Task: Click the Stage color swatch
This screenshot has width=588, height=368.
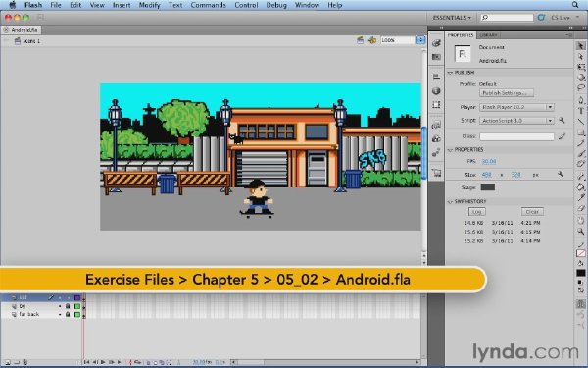Action: tap(488, 187)
